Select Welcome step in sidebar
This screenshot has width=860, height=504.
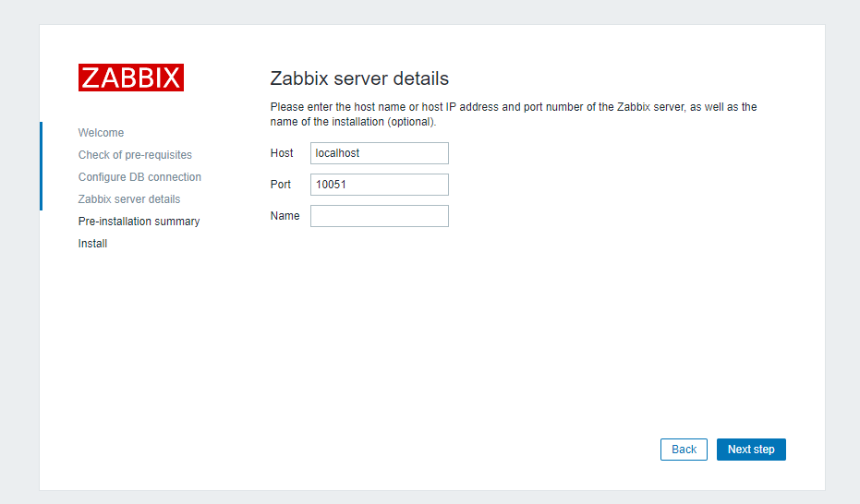[101, 133]
